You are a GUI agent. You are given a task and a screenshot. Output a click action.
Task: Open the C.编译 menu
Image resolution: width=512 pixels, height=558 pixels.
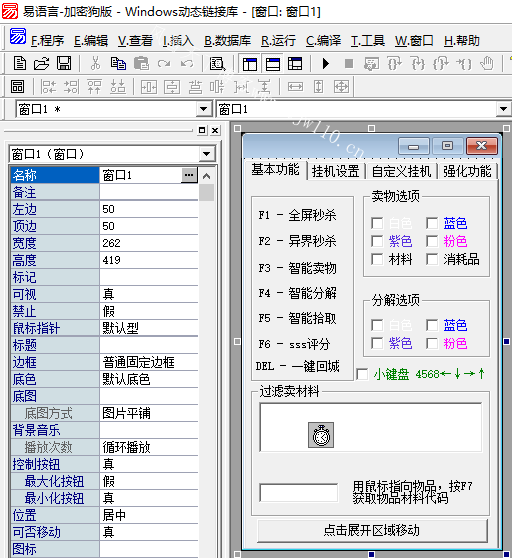323,41
